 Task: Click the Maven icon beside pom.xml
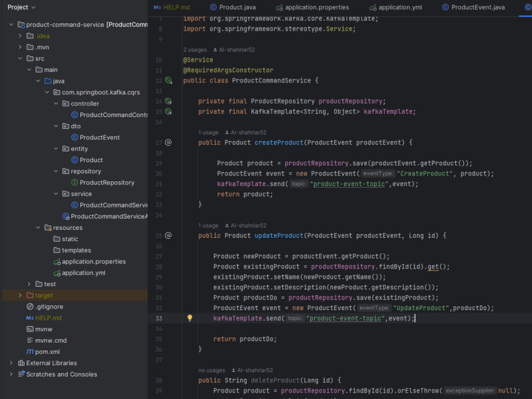pyautogui.click(x=30, y=352)
